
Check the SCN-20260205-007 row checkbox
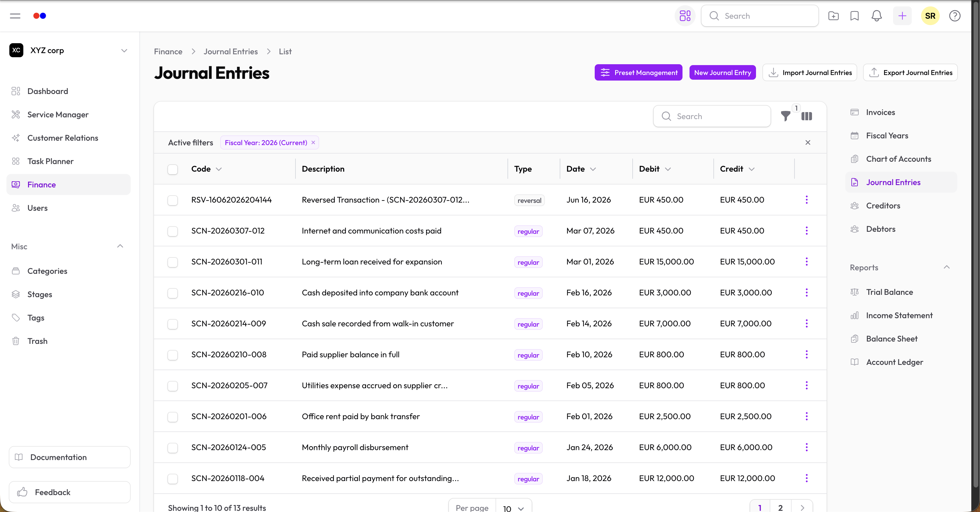pos(173,386)
